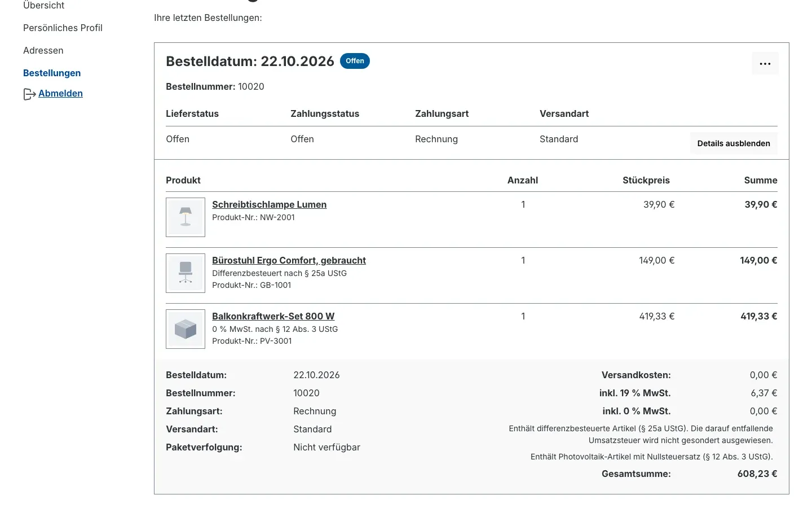Open the Balkonkraftwerk-Set box thumbnail

pyautogui.click(x=186, y=329)
